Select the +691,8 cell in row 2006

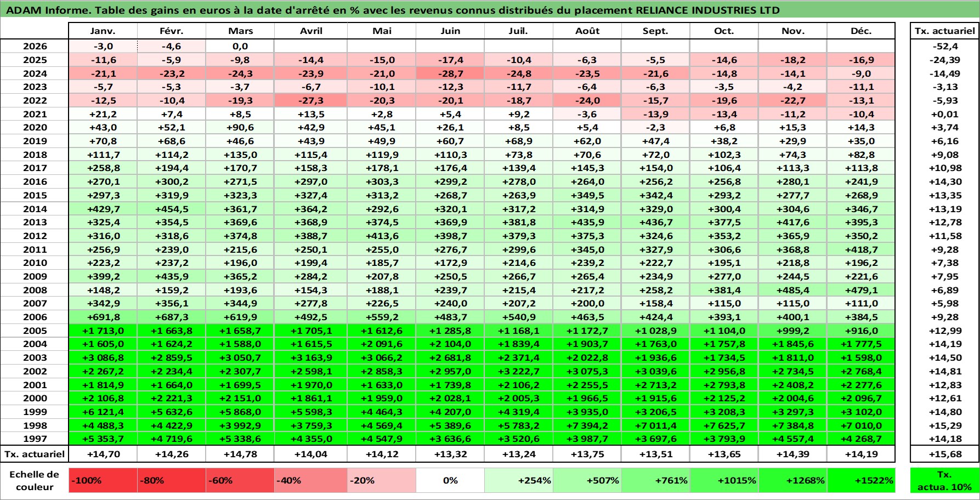[103, 317]
